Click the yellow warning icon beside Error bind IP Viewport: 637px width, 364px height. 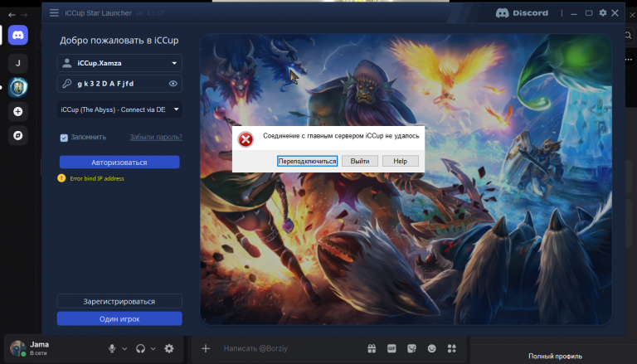click(61, 178)
